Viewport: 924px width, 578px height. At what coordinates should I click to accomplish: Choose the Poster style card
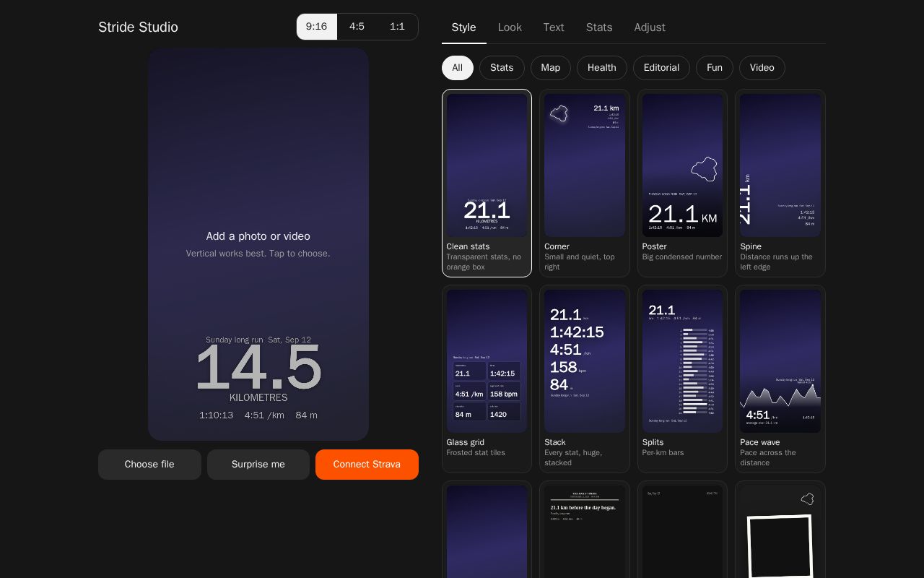coord(682,183)
